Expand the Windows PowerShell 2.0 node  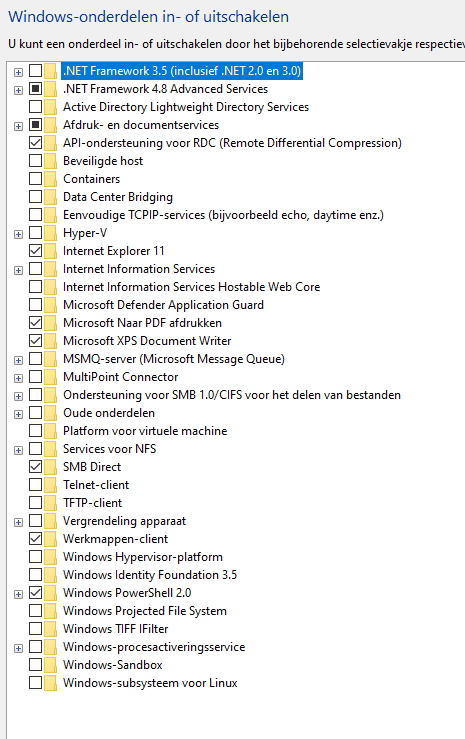click(18, 594)
